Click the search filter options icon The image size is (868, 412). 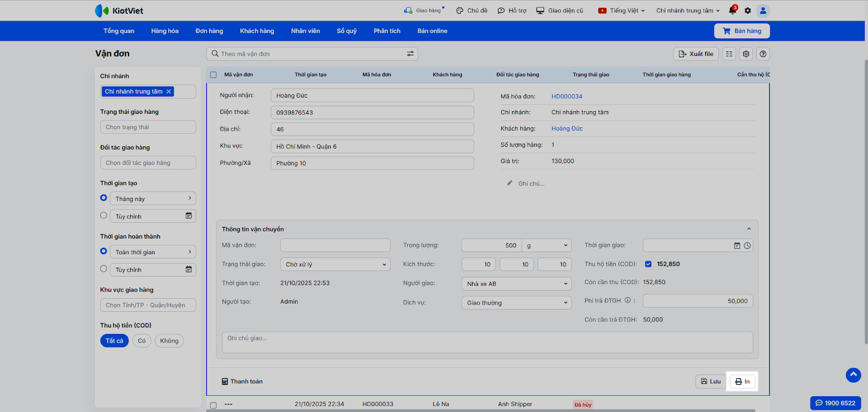[x=410, y=54]
